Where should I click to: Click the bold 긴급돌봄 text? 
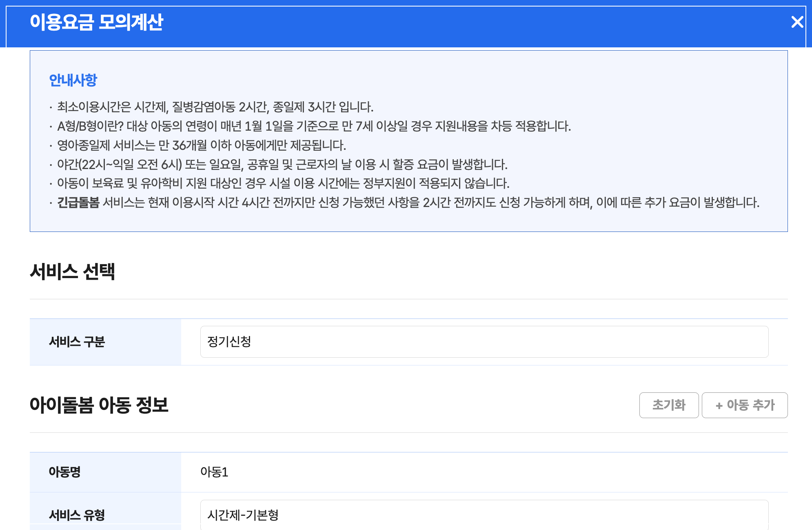tap(78, 203)
